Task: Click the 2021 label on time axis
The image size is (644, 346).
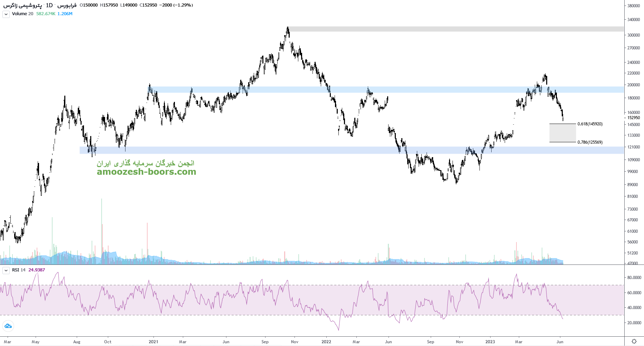Action: [x=153, y=342]
